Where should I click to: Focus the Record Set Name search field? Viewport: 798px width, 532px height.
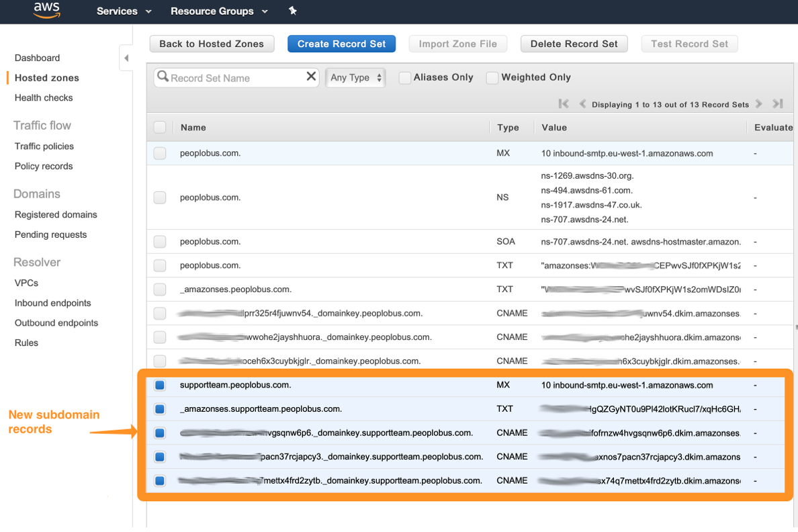click(x=236, y=78)
